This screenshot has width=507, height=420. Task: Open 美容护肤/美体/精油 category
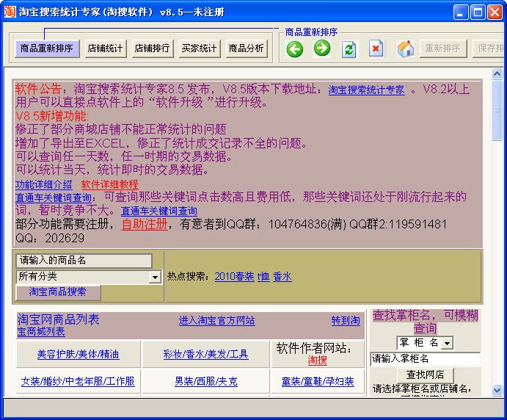[79, 354]
